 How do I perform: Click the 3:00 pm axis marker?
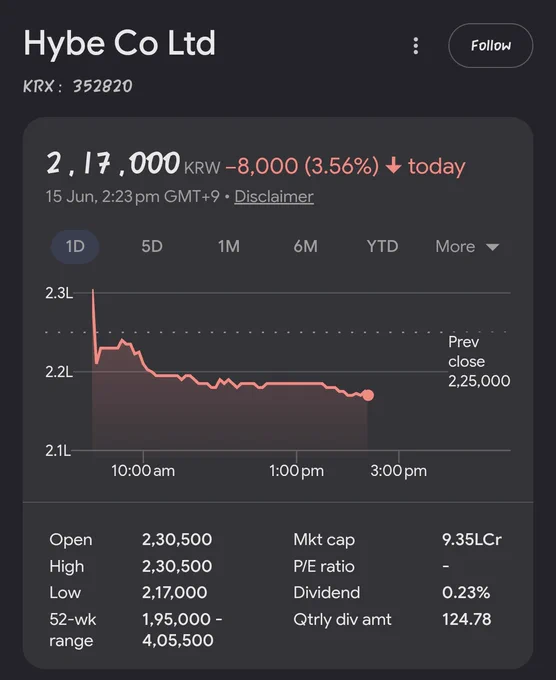click(399, 471)
